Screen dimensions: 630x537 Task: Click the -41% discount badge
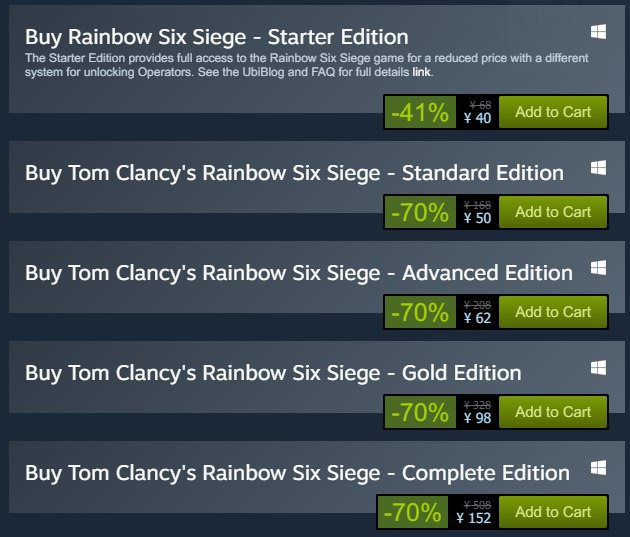pos(420,113)
